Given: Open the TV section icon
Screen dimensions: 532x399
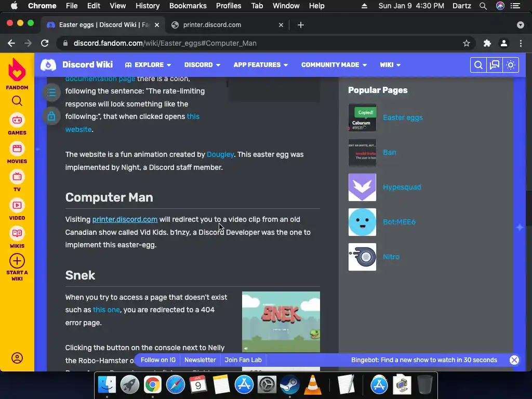Looking at the screenshot, I should [17, 177].
